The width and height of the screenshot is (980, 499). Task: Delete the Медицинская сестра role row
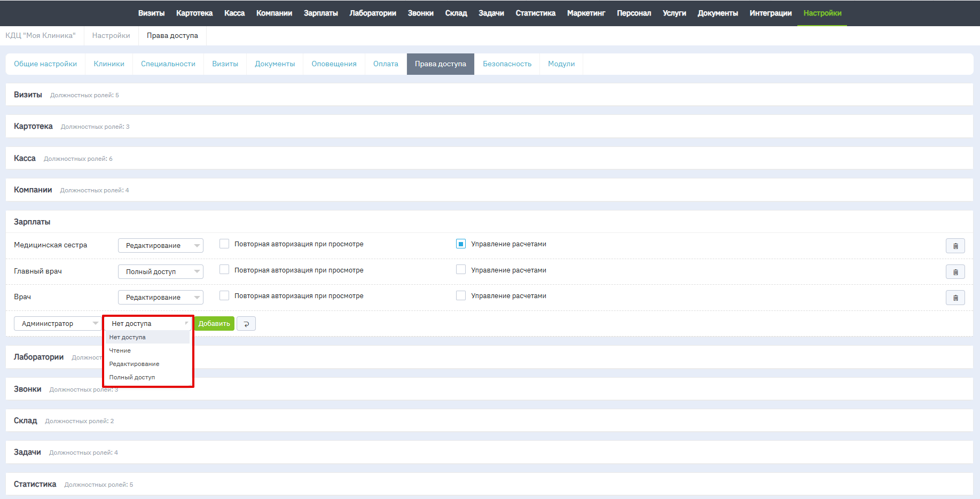tap(955, 246)
